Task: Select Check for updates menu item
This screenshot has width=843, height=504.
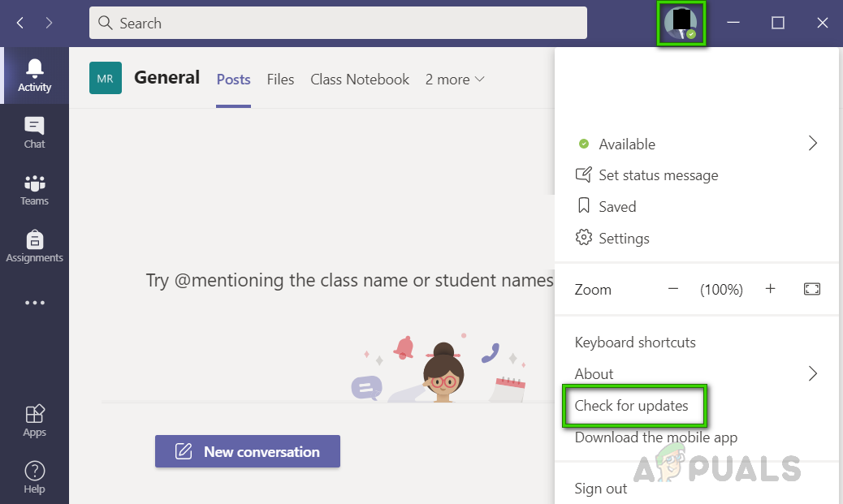Action: [x=631, y=405]
